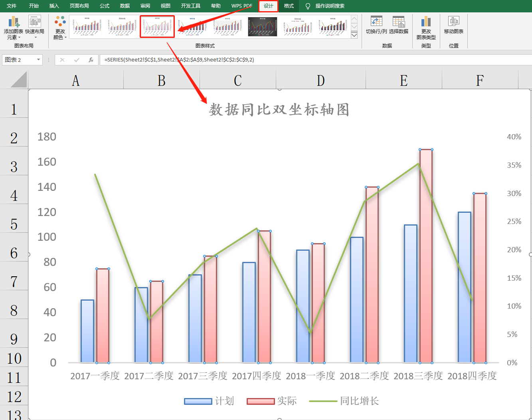Image resolution: width=532 pixels, height=420 pixels.
Task: Click the select-all corner triangle
Action: [18, 79]
